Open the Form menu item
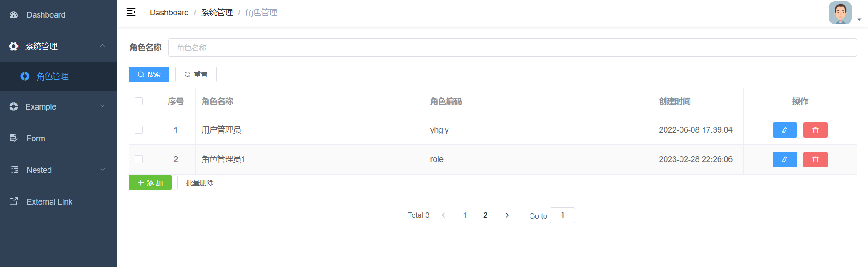The height and width of the screenshot is (267, 868). click(x=58, y=138)
